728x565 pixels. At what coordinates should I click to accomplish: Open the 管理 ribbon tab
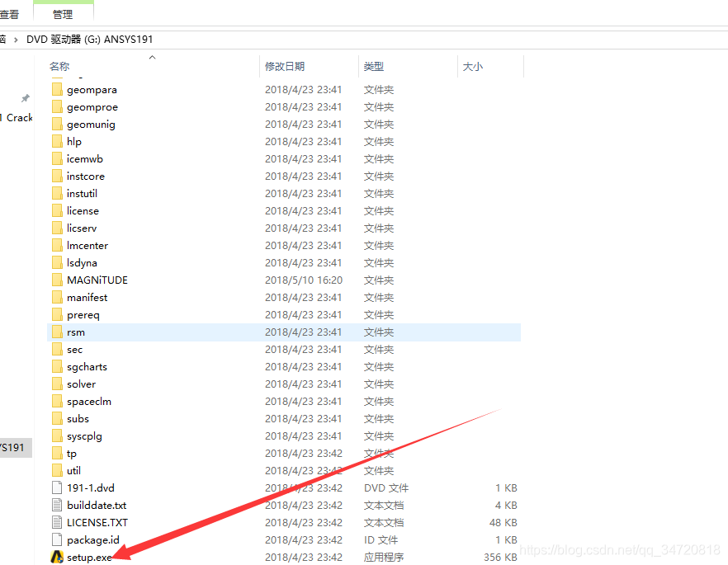(63, 14)
